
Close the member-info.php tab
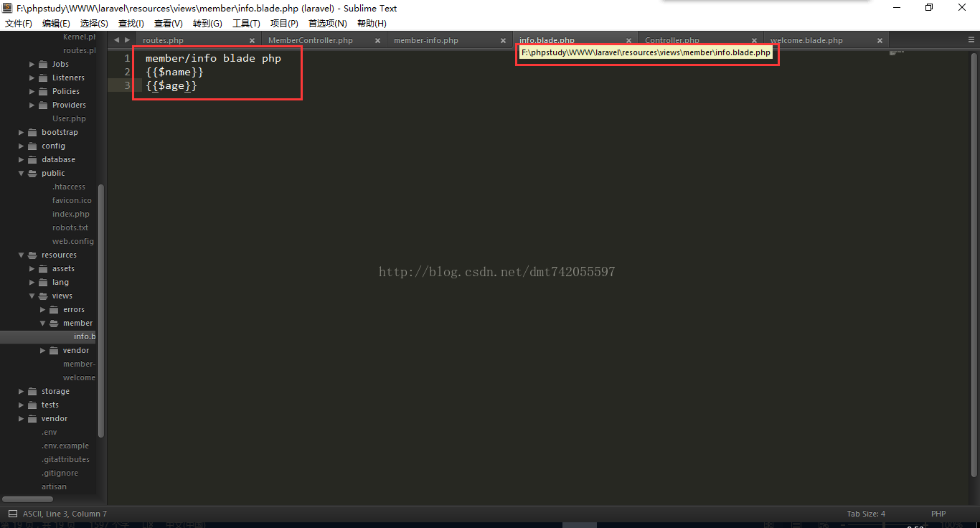pyautogui.click(x=503, y=41)
